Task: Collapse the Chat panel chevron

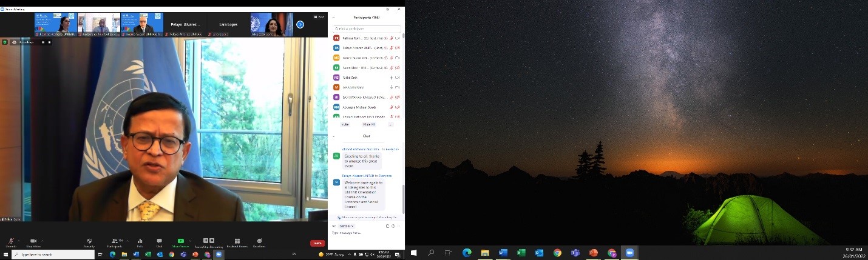Action: click(333, 136)
